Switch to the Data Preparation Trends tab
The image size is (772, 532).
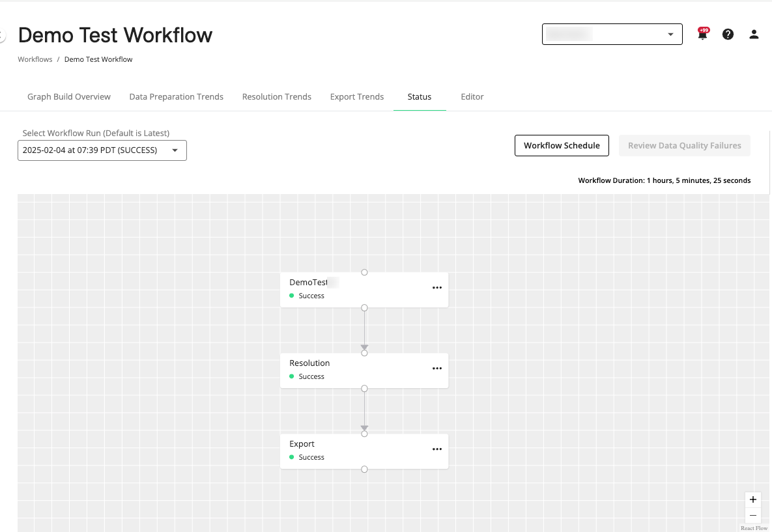pyautogui.click(x=177, y=97)
